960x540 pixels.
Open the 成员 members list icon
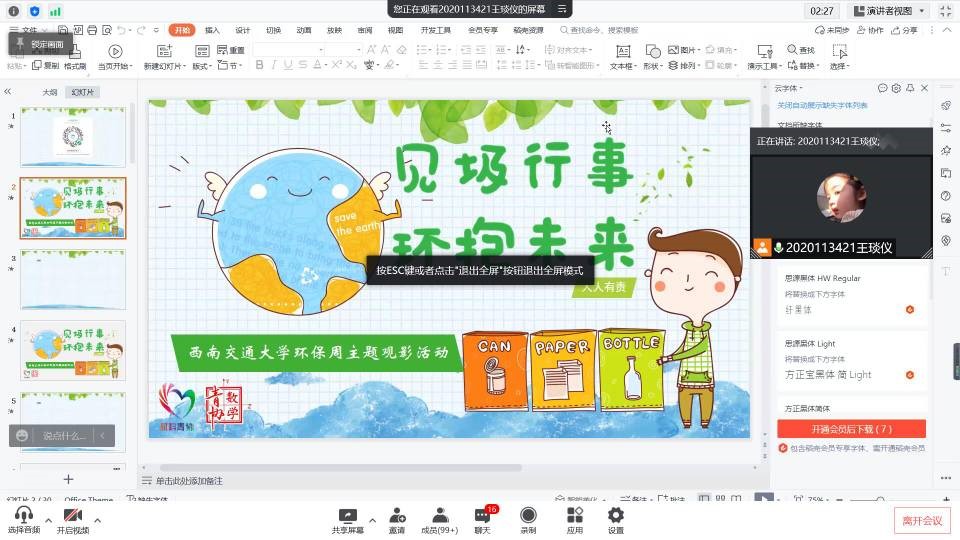coord(439,515)
